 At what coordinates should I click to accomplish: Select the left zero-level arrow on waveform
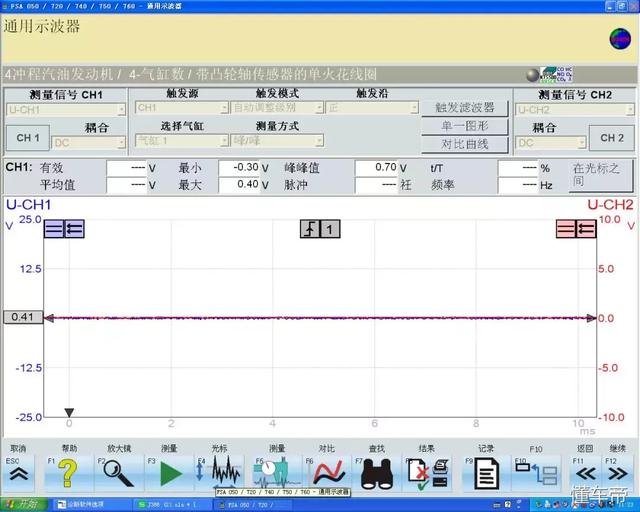49,318
